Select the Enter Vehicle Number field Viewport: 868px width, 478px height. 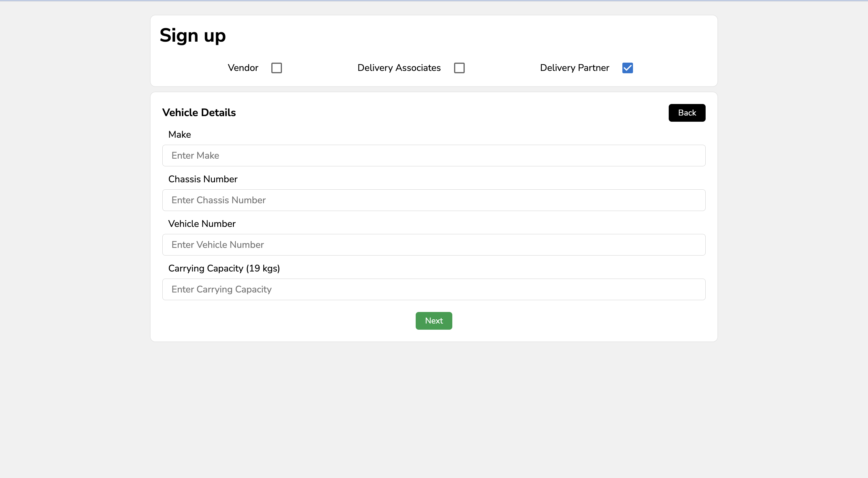(434, 245)
